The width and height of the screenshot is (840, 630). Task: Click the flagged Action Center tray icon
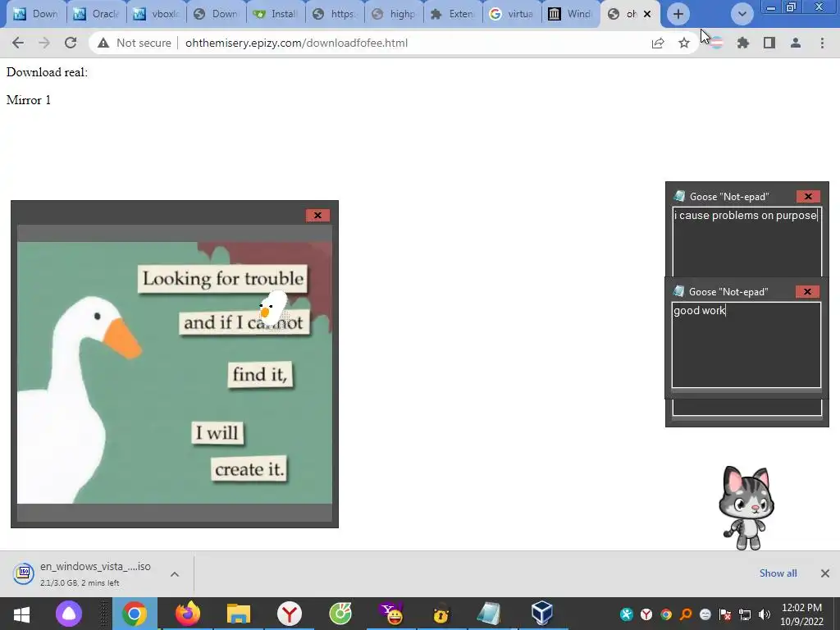pos(725,614)
